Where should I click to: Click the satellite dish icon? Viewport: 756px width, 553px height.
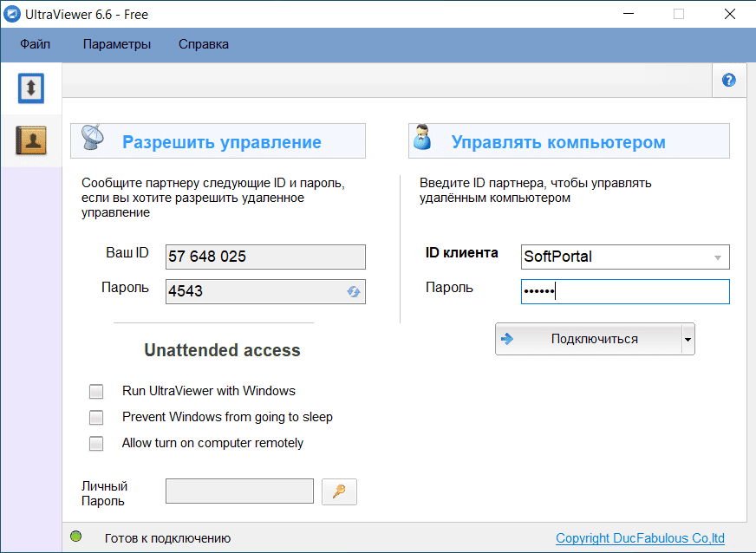94,140
